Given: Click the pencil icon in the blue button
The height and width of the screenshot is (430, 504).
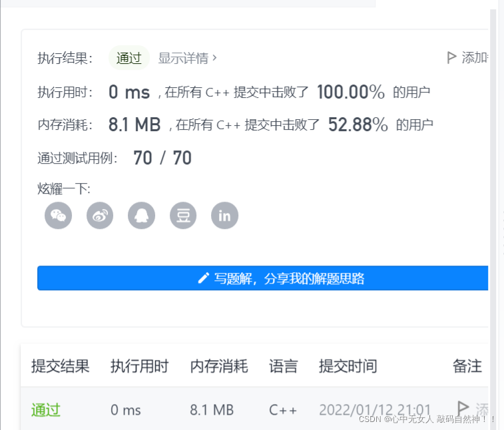Looking at the screenshot, I should point(203,278).
